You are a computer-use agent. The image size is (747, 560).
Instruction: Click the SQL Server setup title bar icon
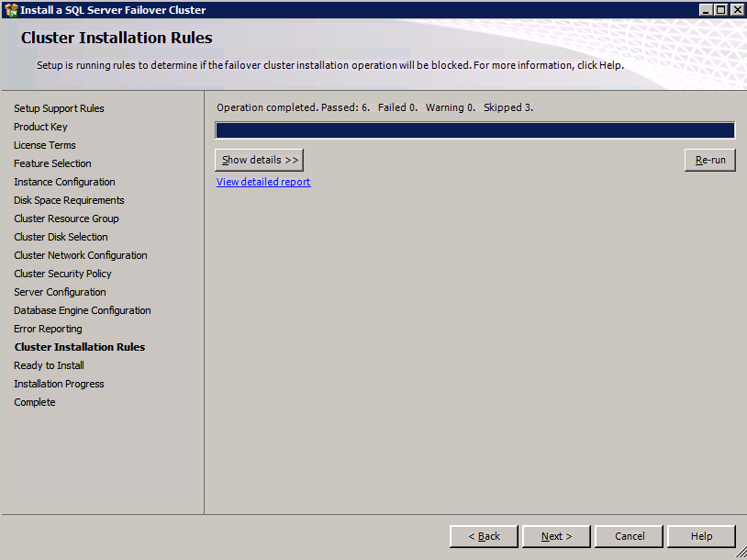[10, 9]
